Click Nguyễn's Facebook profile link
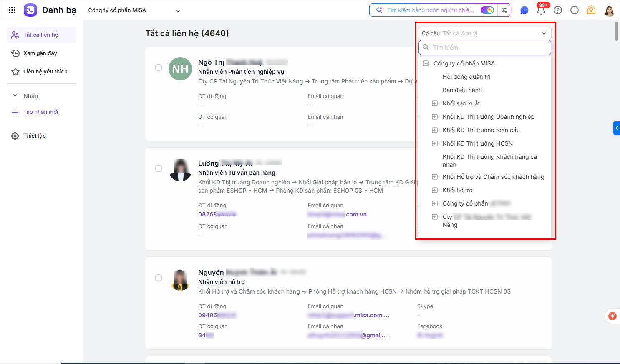Viewport: 620px width, 364px height. click(x=430, y=335)
